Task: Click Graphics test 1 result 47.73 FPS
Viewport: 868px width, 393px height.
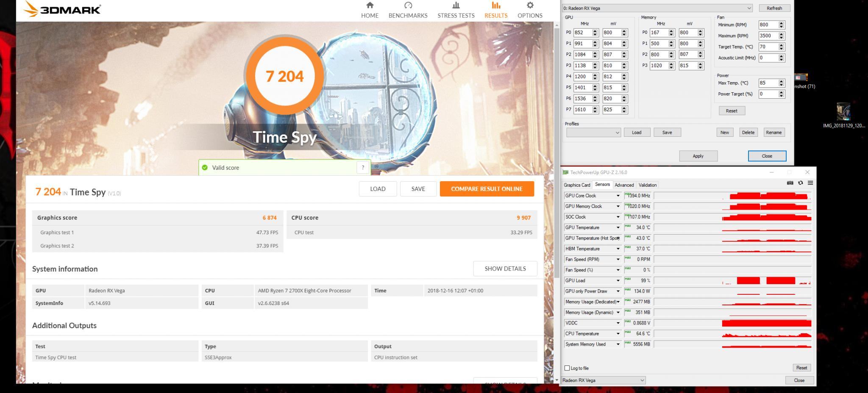Action: click(x=267, y=232)
